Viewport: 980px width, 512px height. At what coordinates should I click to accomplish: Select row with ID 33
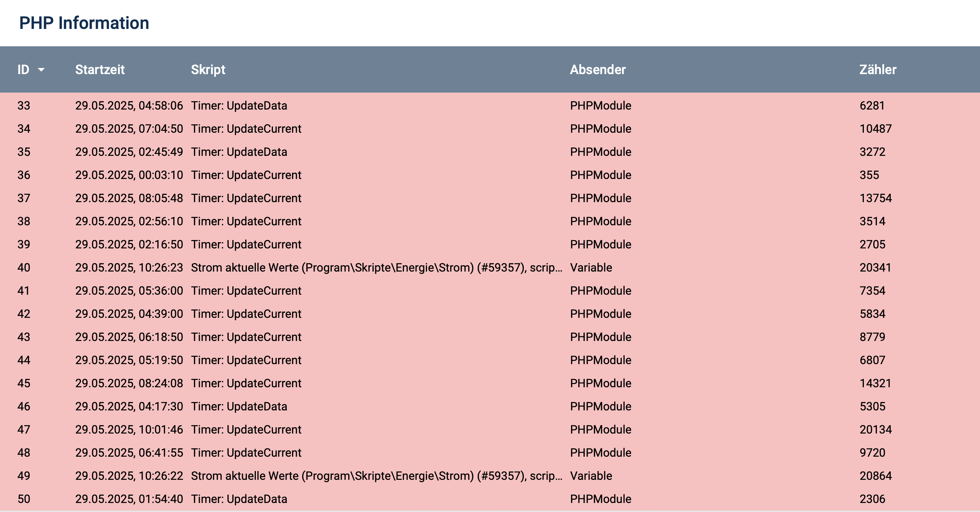point(490,105)
